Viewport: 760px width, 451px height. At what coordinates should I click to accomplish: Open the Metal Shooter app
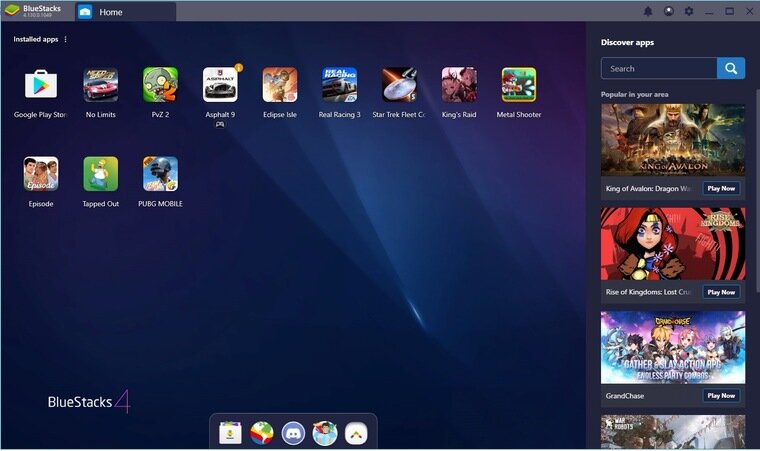point(519,85)
